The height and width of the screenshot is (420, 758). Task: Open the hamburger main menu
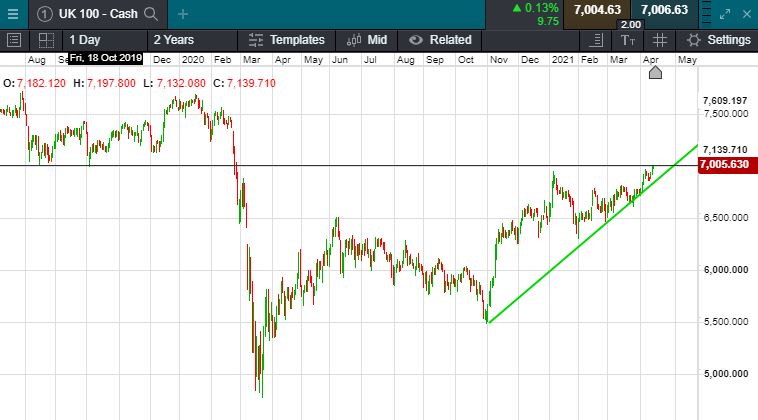pos(13,14)
